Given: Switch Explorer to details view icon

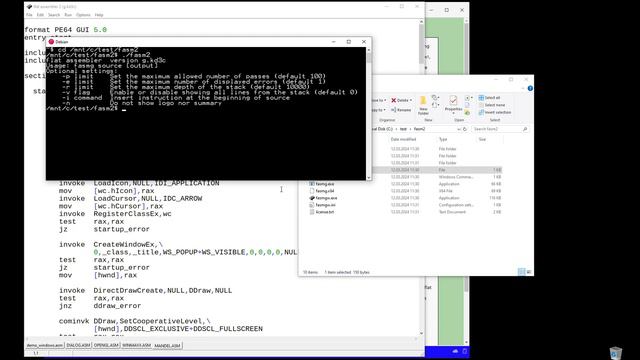Looking at the screenshot, I should [522, 272].
